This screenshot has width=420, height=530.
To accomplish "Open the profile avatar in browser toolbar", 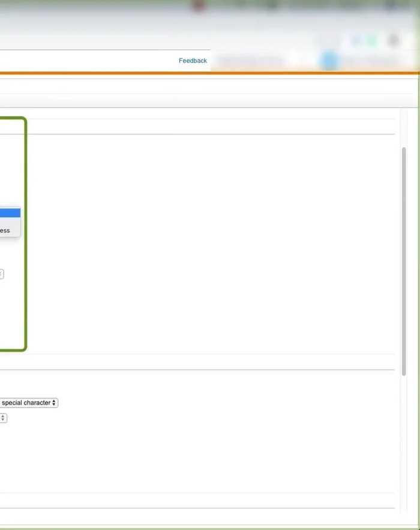I will [x=394, y=41].
